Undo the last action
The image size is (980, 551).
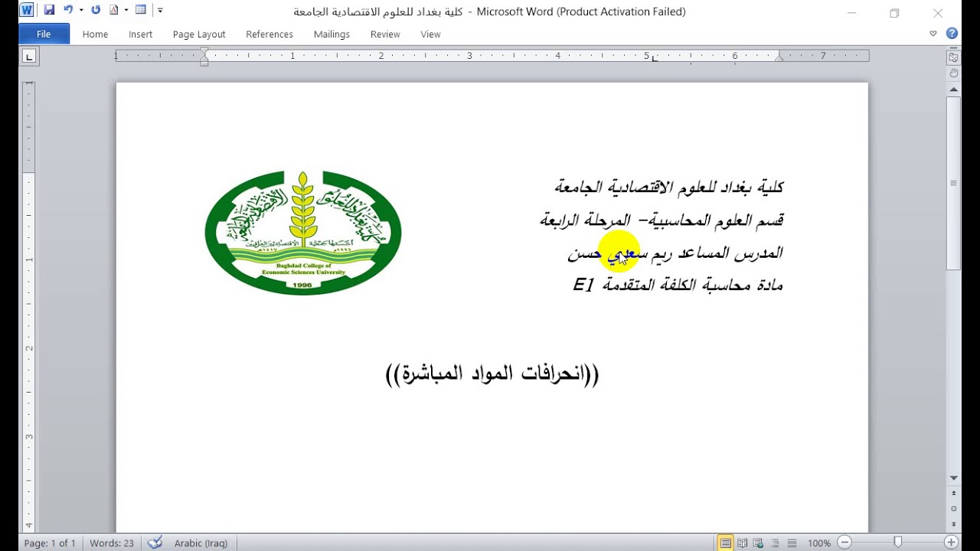click(x=68, y=11)
